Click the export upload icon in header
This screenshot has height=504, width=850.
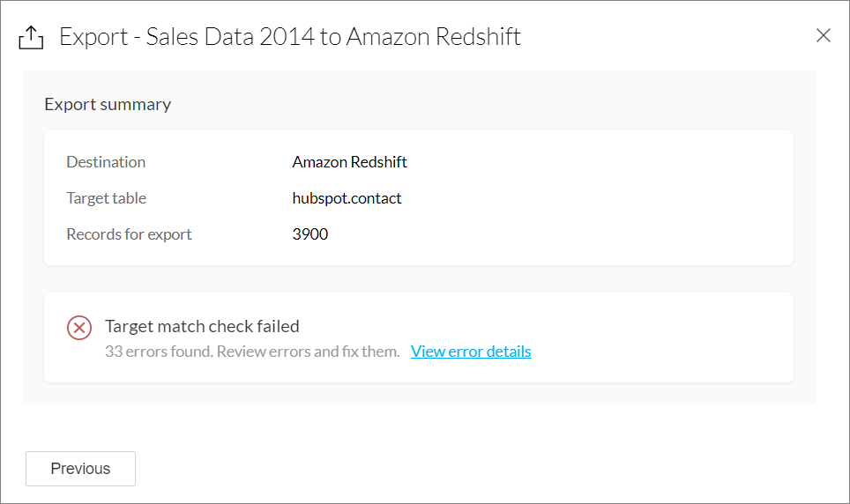[31, 37]
